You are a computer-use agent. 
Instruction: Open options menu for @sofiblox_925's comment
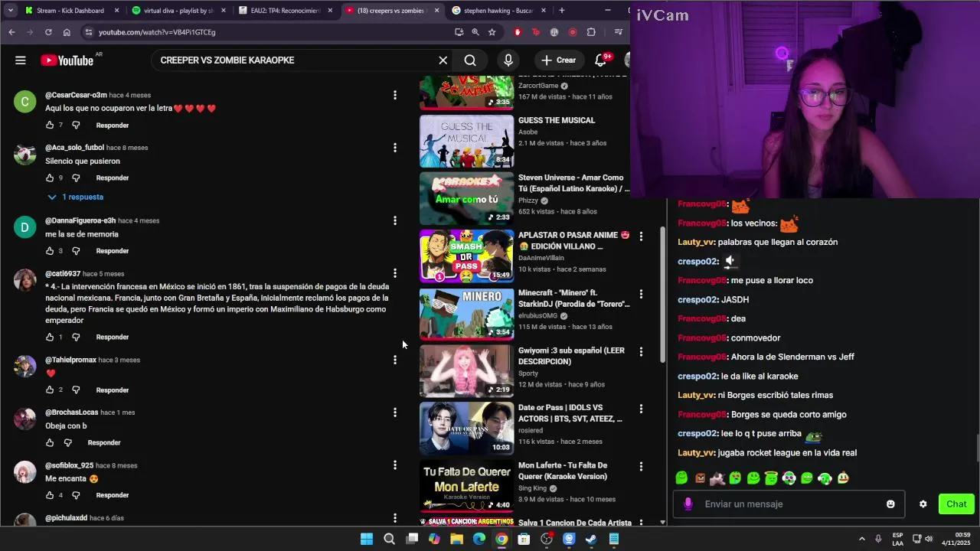395,465
